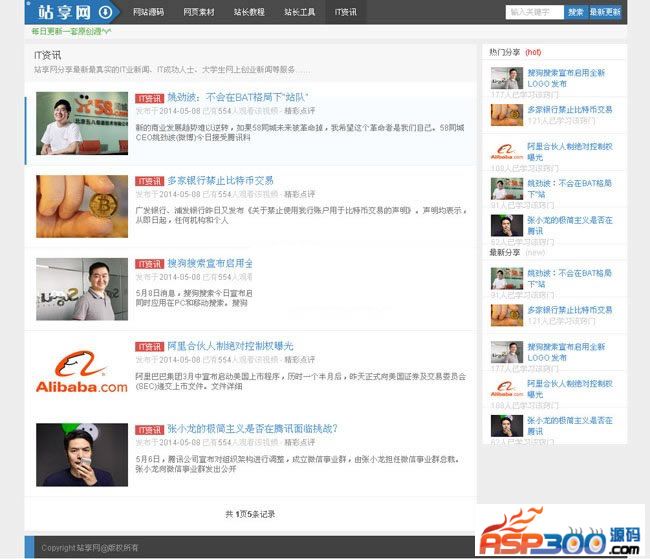Click 精彩点评 link under 阿里合伙人 article
This screenshot has width=650, height=559.
tap(300, 359)
